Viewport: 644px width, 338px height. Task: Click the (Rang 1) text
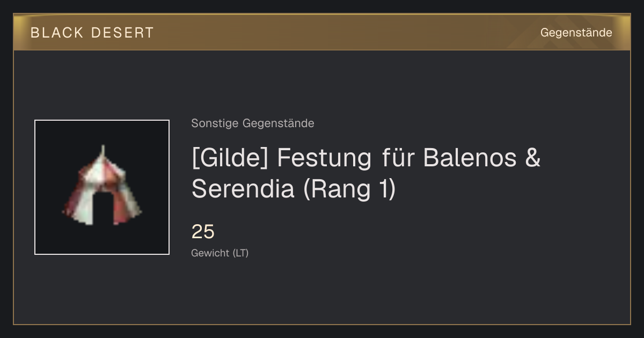[x=349, y=189]
